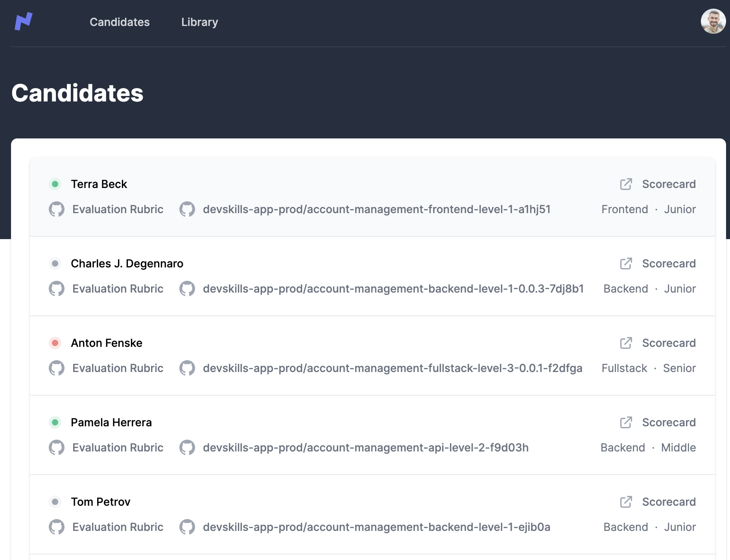The image size is (730, 560).
Task: Select the candidate name Charles J. Degennaro
Action: (x=127, y=263)
